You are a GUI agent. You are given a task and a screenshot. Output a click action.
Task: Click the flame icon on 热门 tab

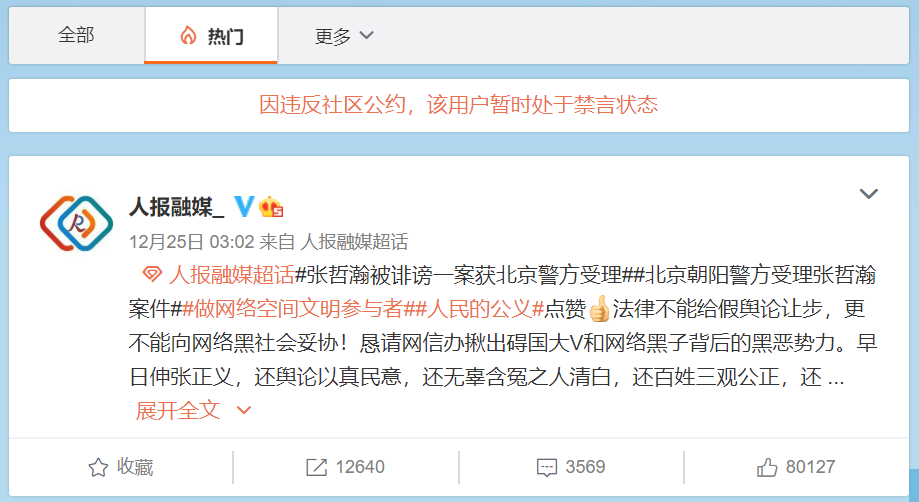coord(188,36)
